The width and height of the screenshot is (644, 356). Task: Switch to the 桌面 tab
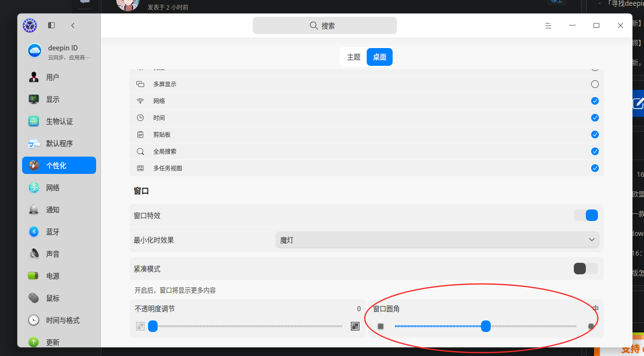[x=380, y=57]
